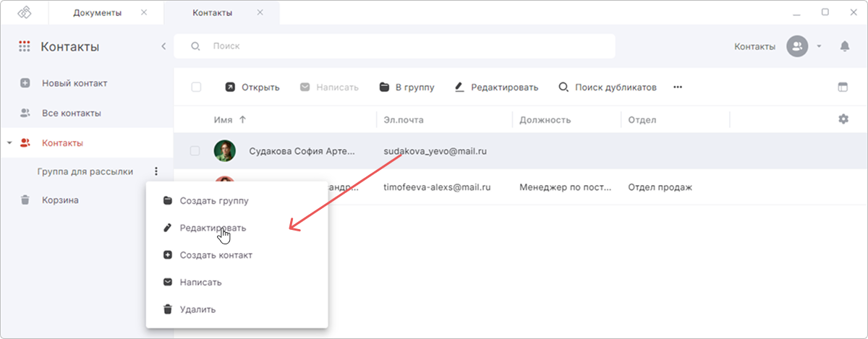Image resolution: width=868 pixels, height=339 pixels.
Task: Switch to the Контакты tab
Action: pos(213,13)
